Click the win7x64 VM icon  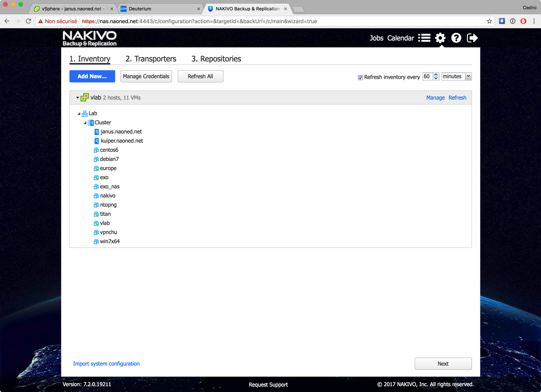tap(96, 242)
